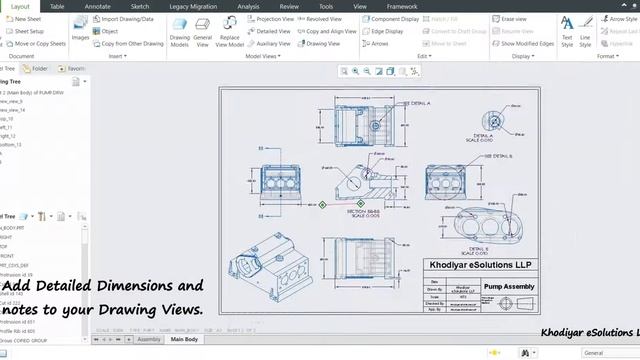Click Zoom Out in the graphics toolbar
Viewport: 640px width, 360px height.
367,71
